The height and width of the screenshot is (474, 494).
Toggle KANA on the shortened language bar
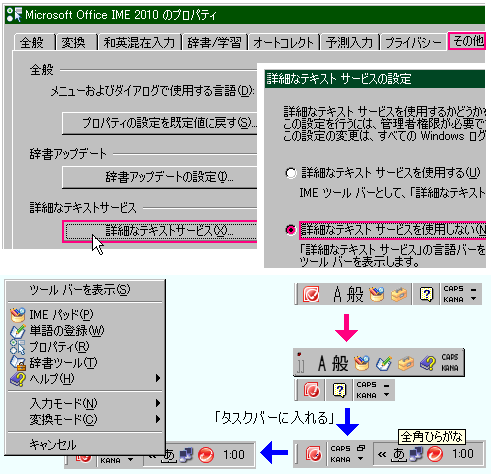[366, 395]
